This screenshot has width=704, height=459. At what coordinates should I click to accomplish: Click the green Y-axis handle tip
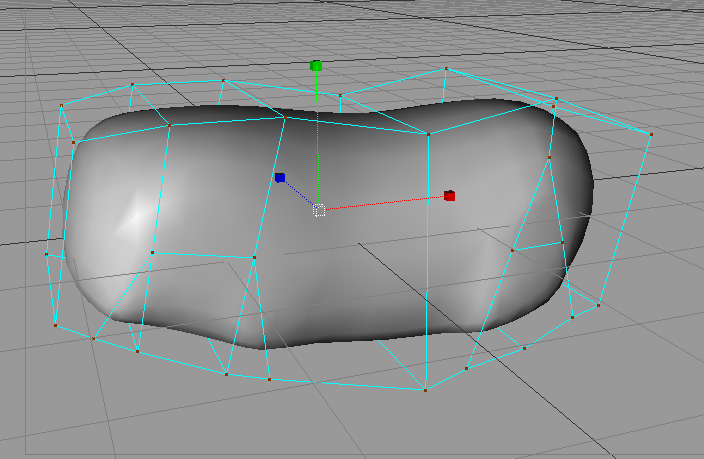click(x=316, y=66)
